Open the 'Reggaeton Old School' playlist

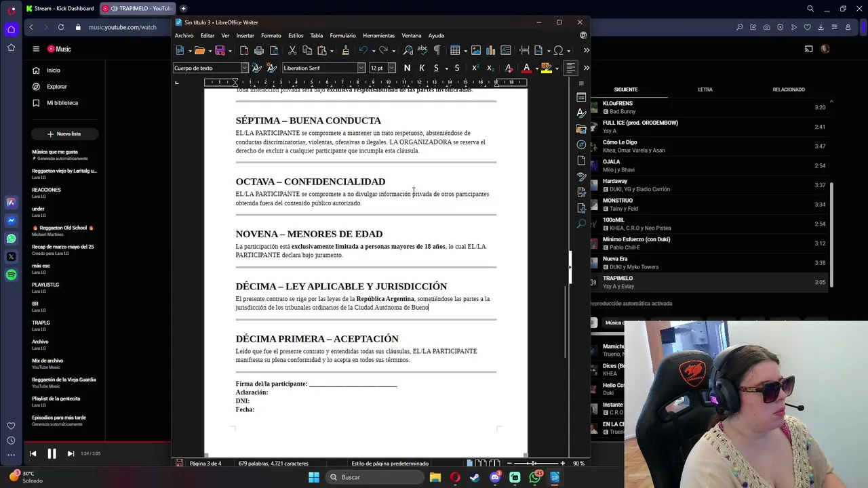pos(63,230)
